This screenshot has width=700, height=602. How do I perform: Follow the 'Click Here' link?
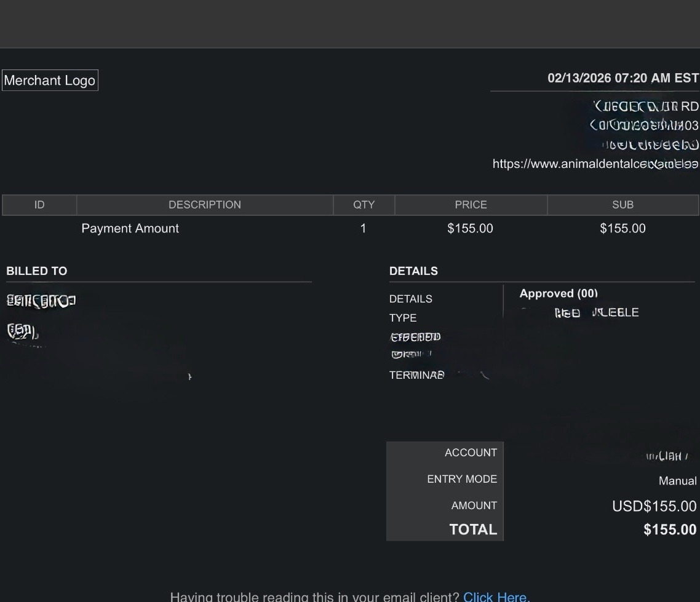point(496,596)
